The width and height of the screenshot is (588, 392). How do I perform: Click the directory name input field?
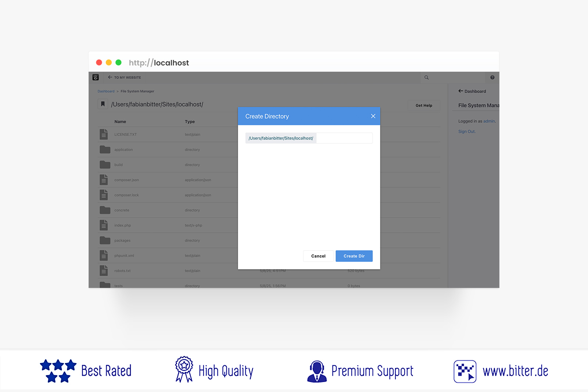click(x=344, y=138)
